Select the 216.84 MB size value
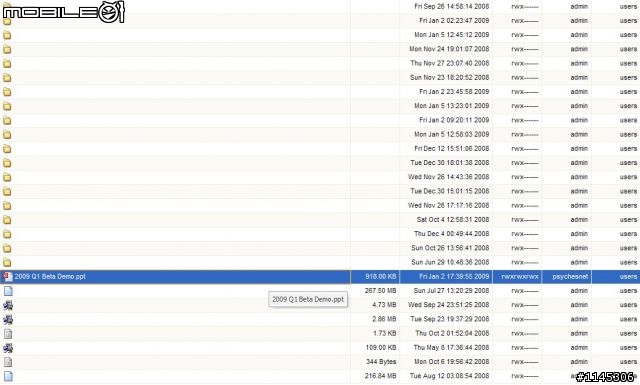640x385 pixels. 380,376
